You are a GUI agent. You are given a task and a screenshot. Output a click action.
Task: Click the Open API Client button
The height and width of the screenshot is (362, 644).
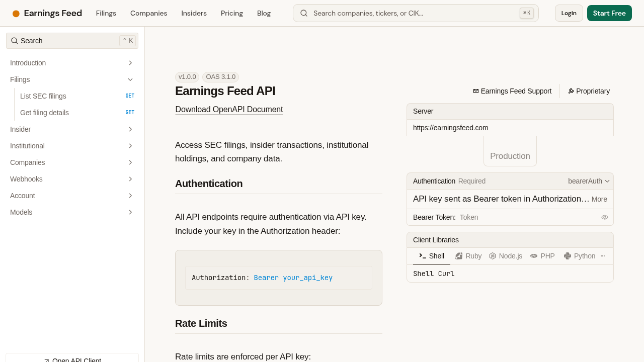tap(72, 358)
